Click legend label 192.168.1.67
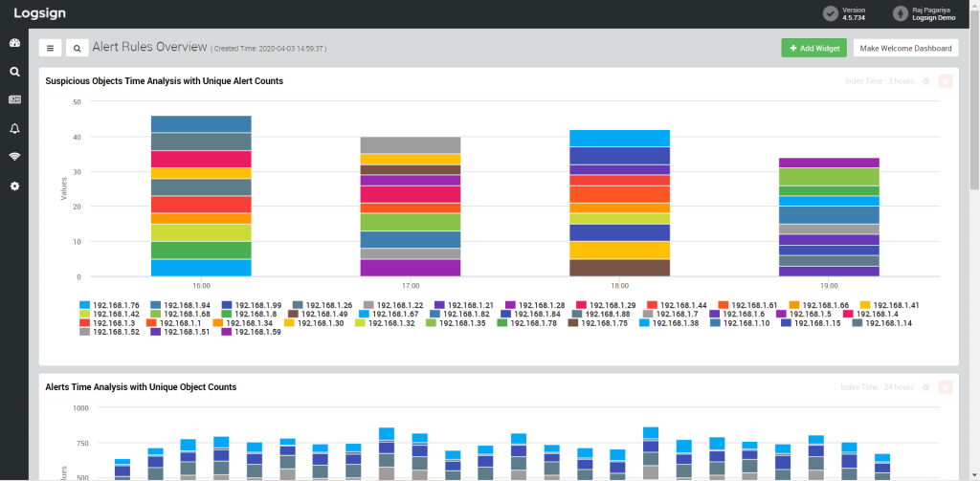 [396, 315]
